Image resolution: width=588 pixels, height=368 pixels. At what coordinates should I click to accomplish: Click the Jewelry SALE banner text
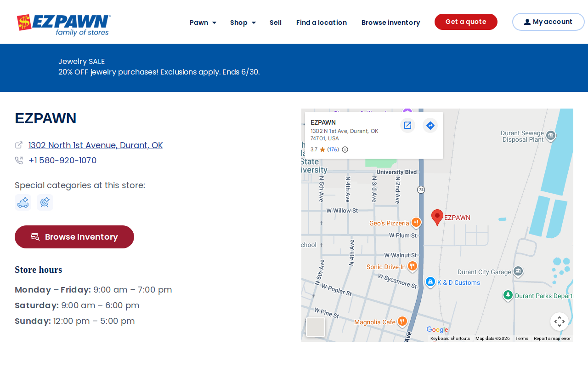(x=82, y=61)
